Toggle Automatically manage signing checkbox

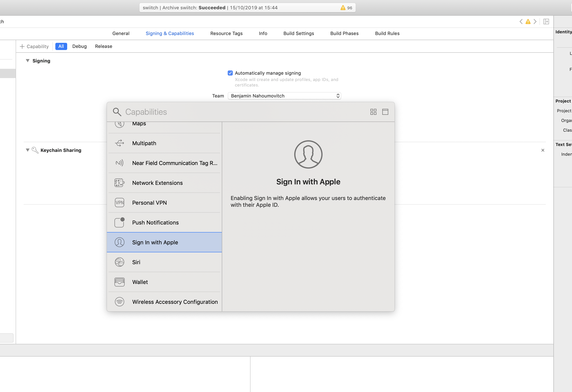pos(230,73)
